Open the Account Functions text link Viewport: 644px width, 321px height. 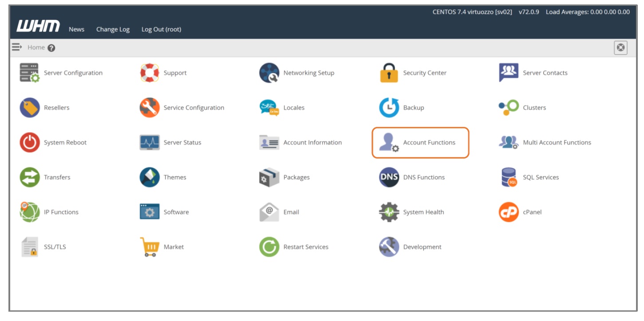pyautogui.click(x=429, y=143)
